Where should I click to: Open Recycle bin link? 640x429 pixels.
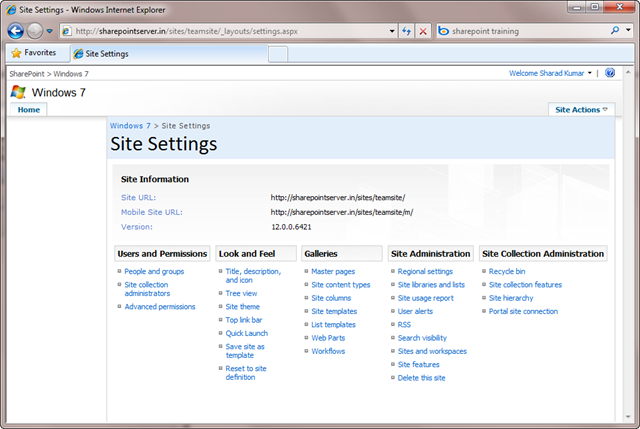click(507, 271)
